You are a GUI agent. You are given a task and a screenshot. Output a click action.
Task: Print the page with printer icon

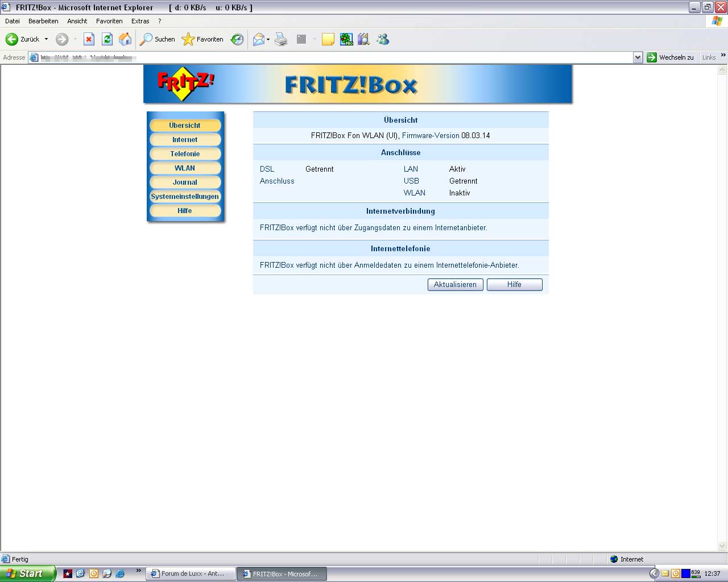281,39
